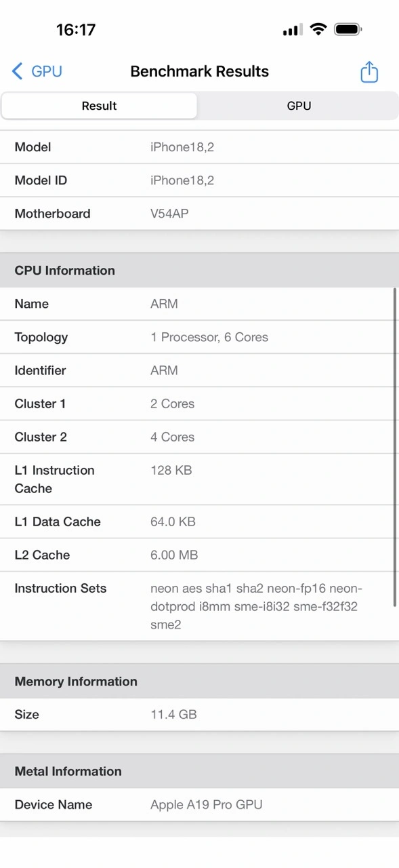Tap the clock showing 16:17
This screenshot has width=399, height=868.
[77, 29]
